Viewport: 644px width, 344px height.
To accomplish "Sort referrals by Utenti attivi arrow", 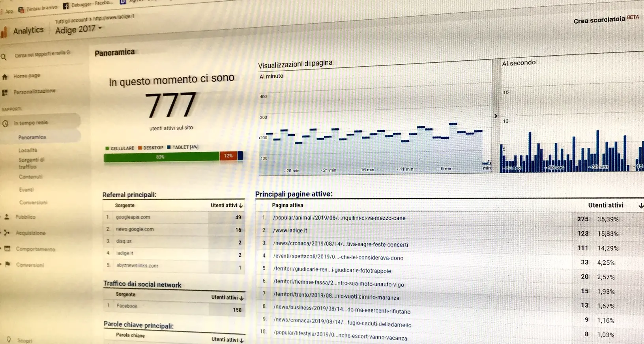I will click(240, 206).
